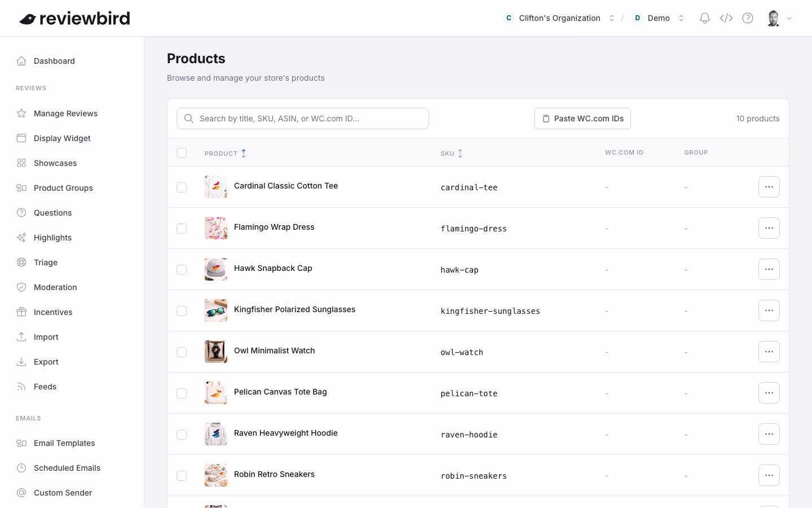This screenshot has width=812, height=508.
Task: Click the Cardinal Classic Cotton Tee thumbnail
Action: click(216, 187)
